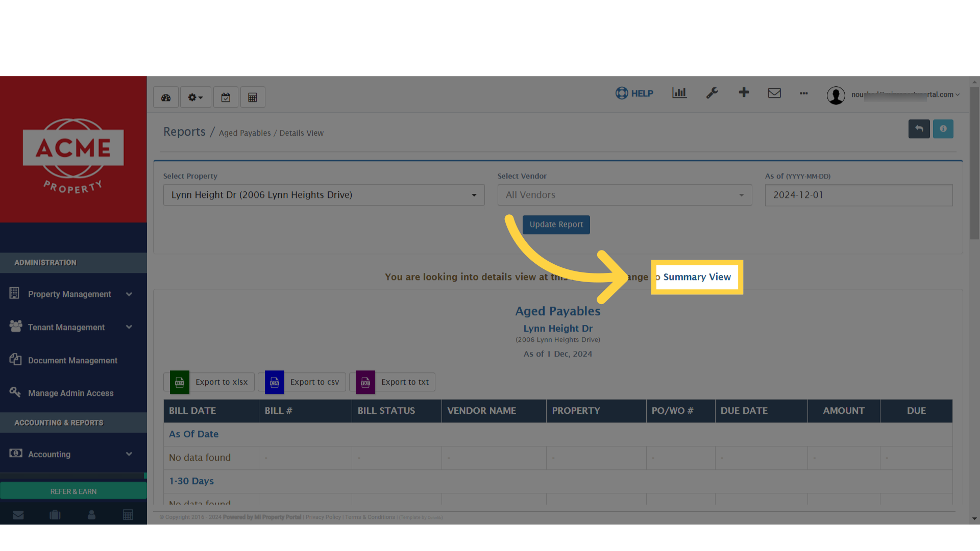Switch to Summary View link

pyautogui.click(x=697, y=277)
